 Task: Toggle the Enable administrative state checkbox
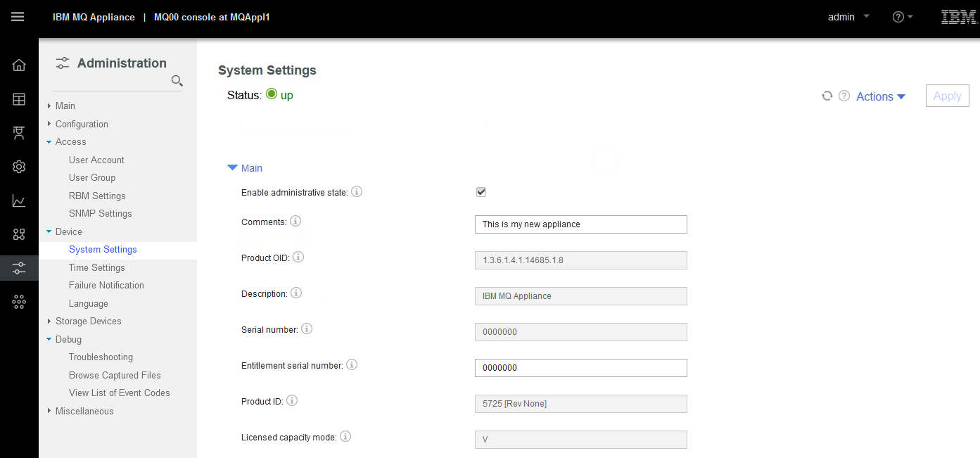[481, 192]
